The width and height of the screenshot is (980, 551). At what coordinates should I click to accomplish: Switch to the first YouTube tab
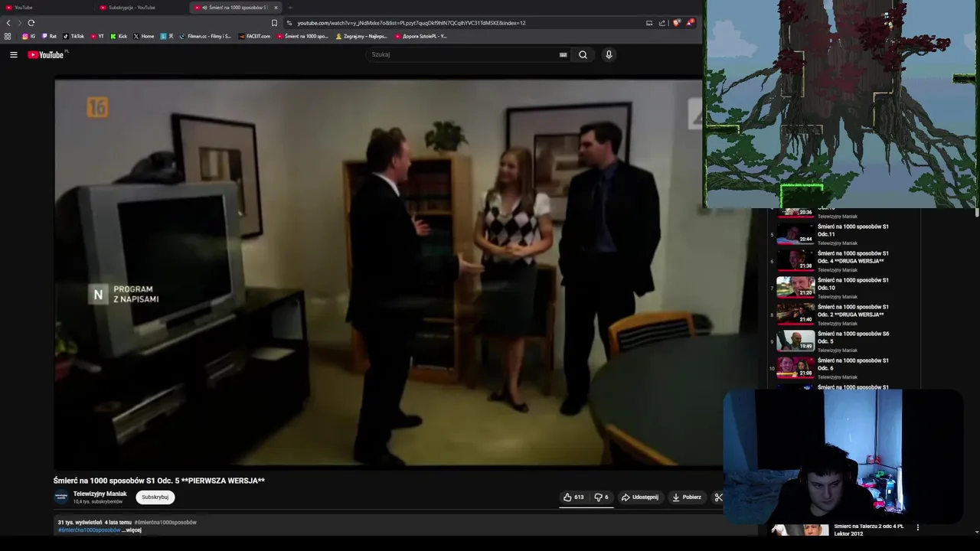click(46, 8)
